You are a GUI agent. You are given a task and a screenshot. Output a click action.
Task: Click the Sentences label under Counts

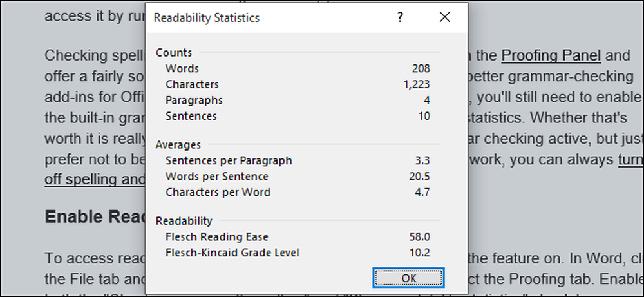click(191, 117)
